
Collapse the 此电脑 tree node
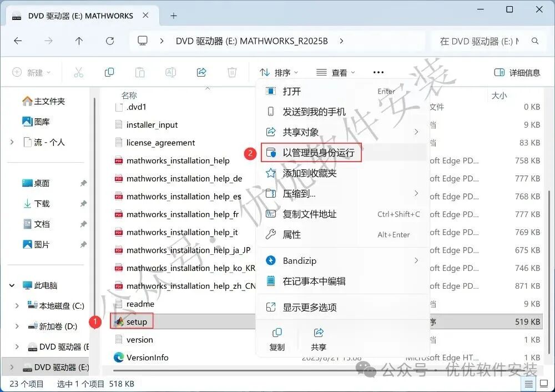coord(12,285)
